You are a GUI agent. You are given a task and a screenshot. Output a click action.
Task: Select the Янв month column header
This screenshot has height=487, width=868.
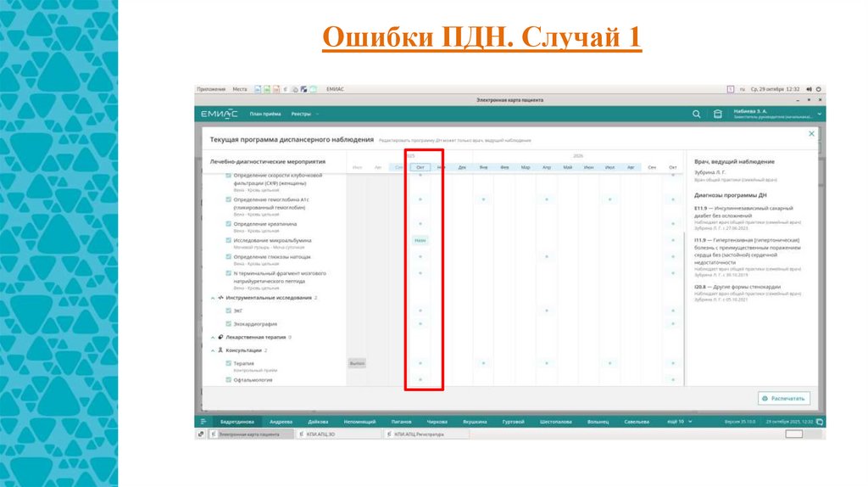tap(483, 167)
